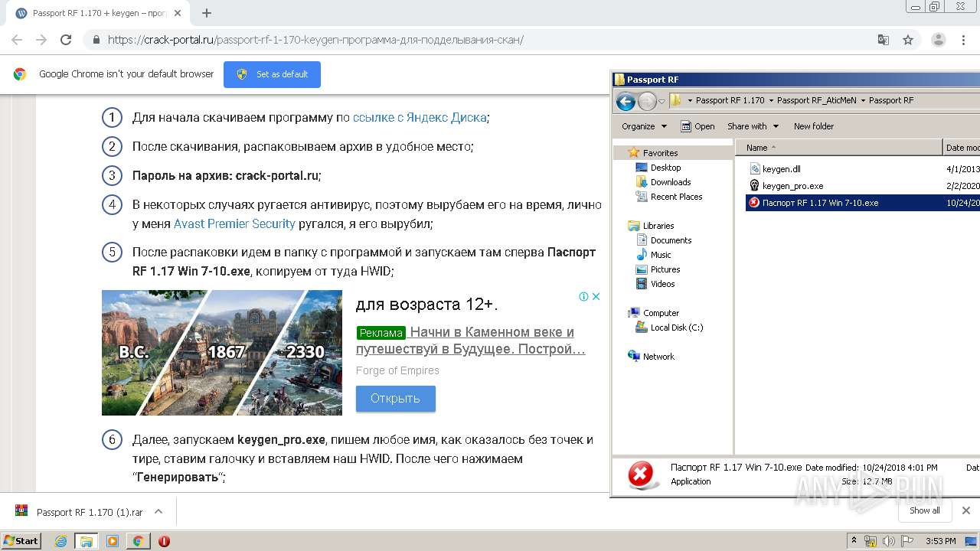Image resolution: width=980 pixels, height=551 pixels.
Task: Open the Share with dropdown
Action: coord(753,126)
